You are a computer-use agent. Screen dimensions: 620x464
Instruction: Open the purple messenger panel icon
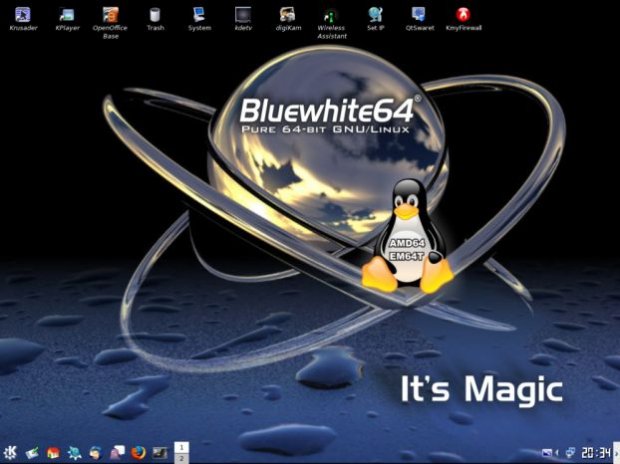point(117,452)
